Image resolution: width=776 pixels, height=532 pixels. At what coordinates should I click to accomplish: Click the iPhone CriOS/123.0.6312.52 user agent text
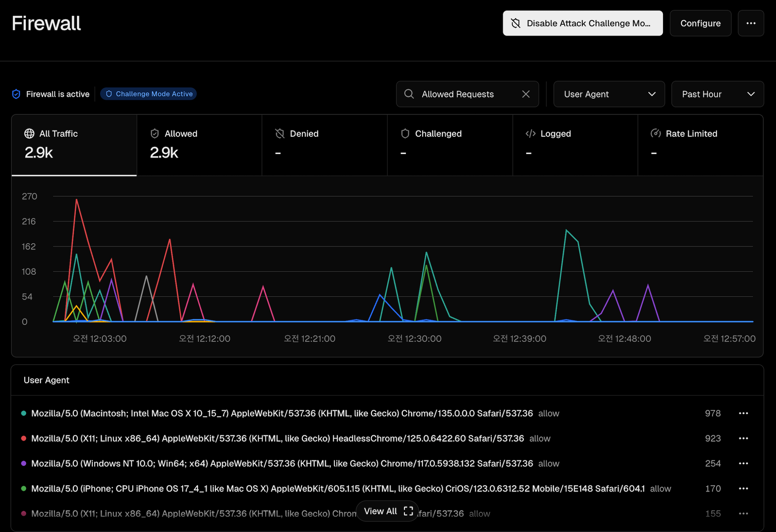338,489
